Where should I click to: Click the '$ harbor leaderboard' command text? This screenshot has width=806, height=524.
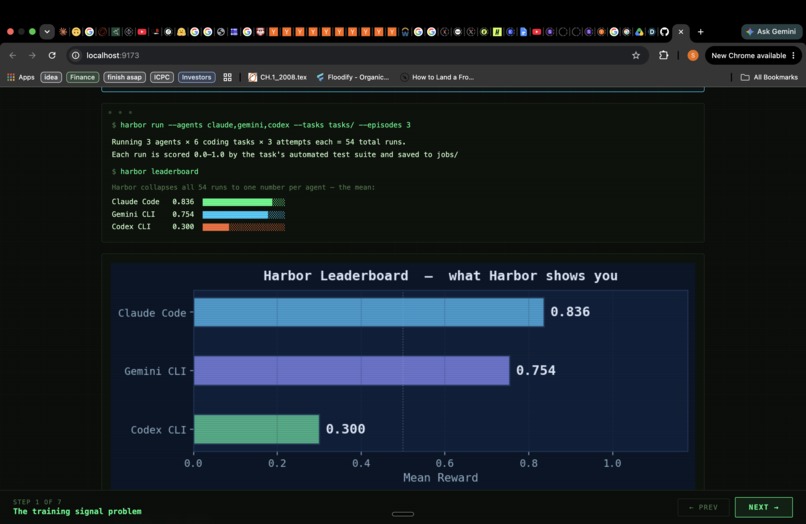(155, 171)
